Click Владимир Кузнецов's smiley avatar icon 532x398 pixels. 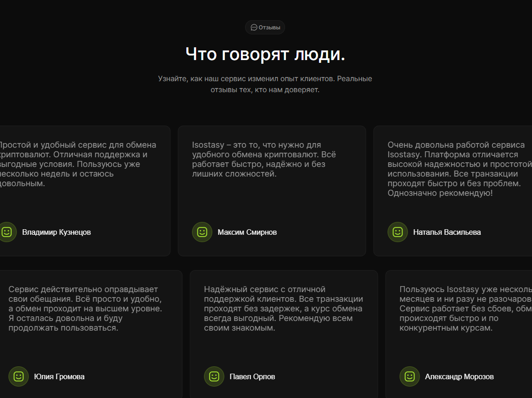point(7,232)
